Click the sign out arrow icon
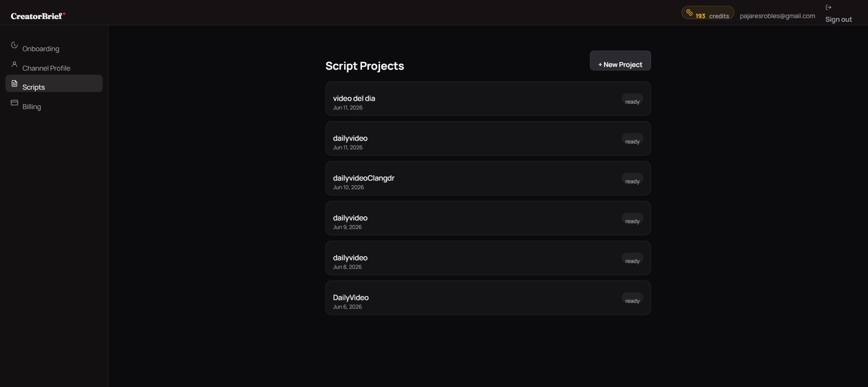The width and height of the screenshot is (868, 387). [x=829, y=7]
